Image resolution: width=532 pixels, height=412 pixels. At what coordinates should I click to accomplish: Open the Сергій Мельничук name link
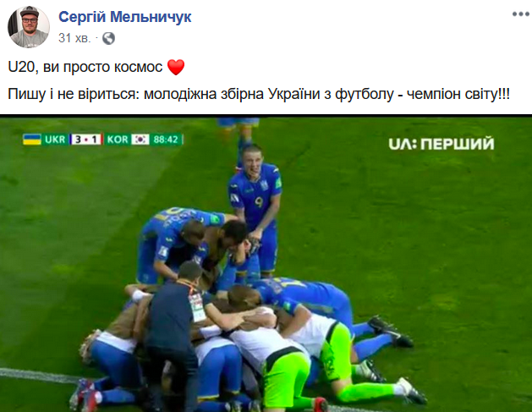point(125,17)
